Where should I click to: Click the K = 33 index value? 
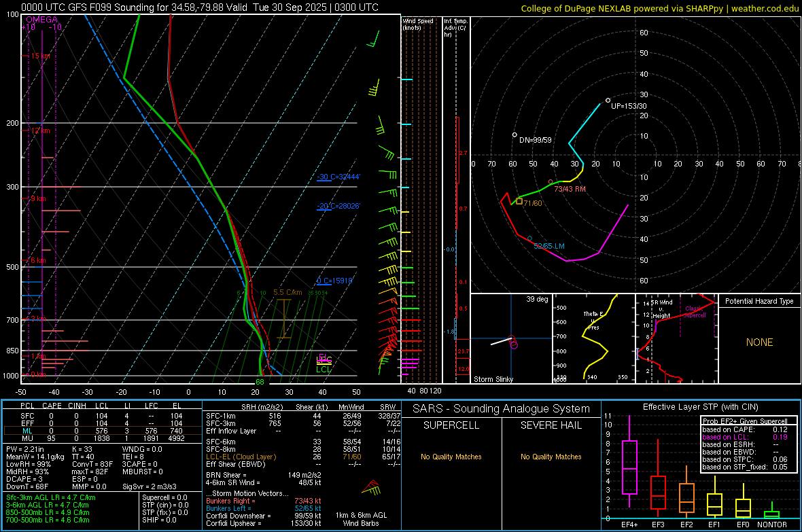click(82, 449)
